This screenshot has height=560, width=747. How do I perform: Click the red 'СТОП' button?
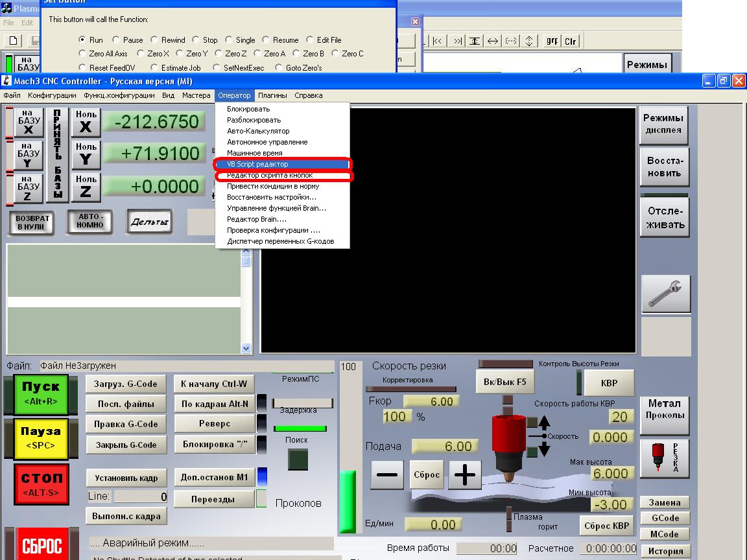point(41,484)
